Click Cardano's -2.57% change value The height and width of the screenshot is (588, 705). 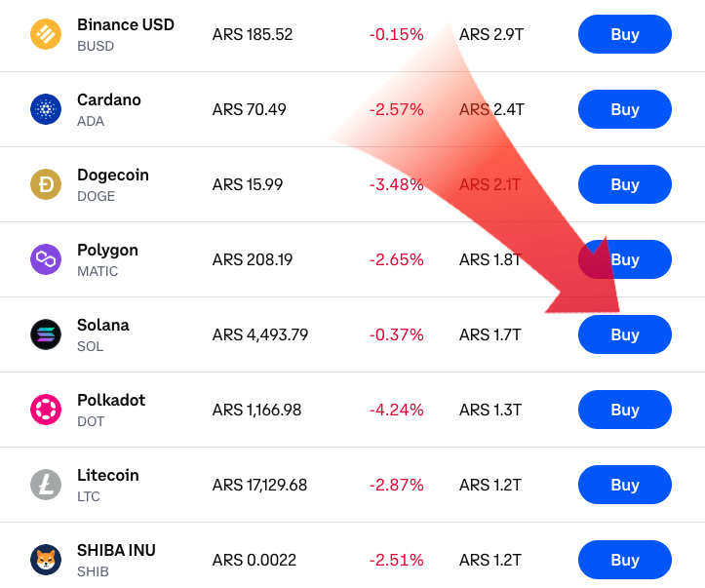pos(396,109)
